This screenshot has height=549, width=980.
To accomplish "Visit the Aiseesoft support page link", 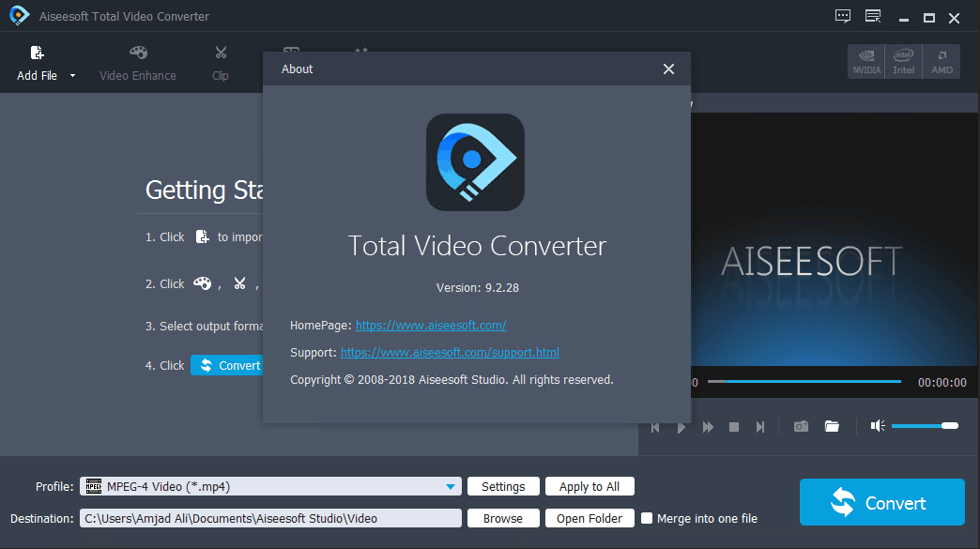I will [449, 353].
